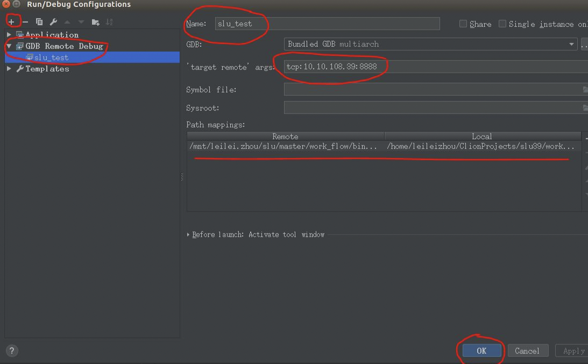Click the Remote column header
The image size is (588, 364).
click(285, 137)
